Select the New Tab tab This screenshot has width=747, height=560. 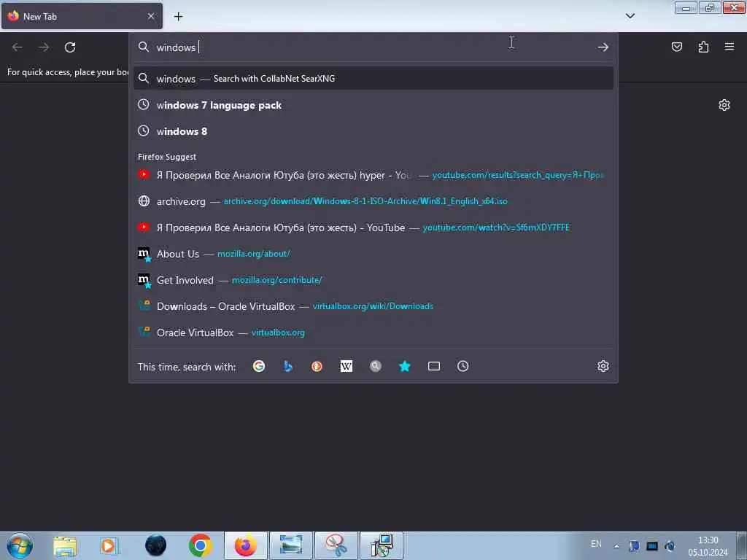pyautogui.click(x=82, y=16)
